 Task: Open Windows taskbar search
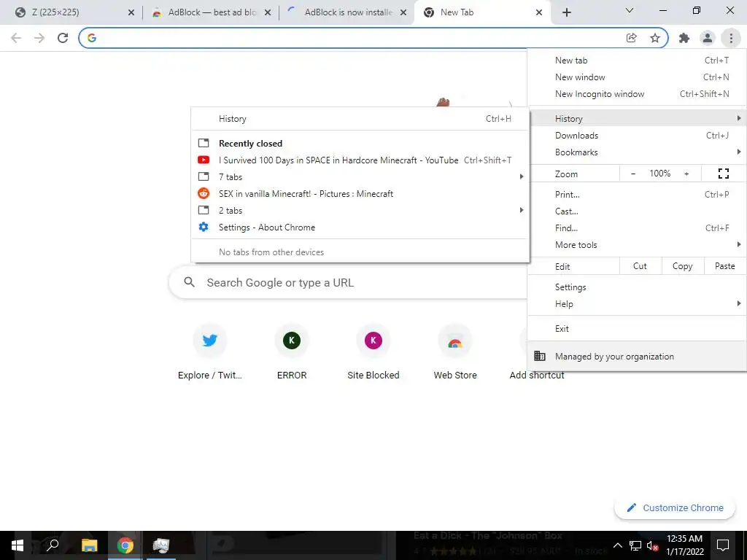53,545
